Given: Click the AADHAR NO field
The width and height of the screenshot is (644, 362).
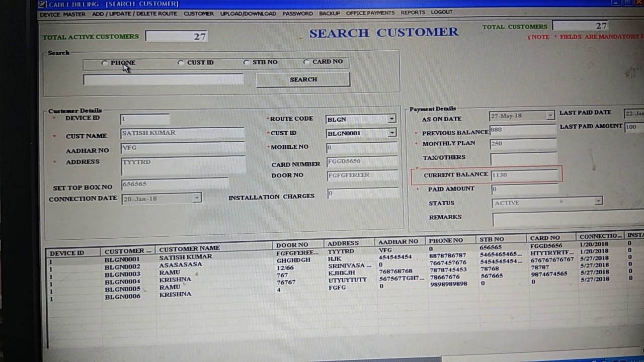Looking at the screenshot, I should click(x=183, y=148).
